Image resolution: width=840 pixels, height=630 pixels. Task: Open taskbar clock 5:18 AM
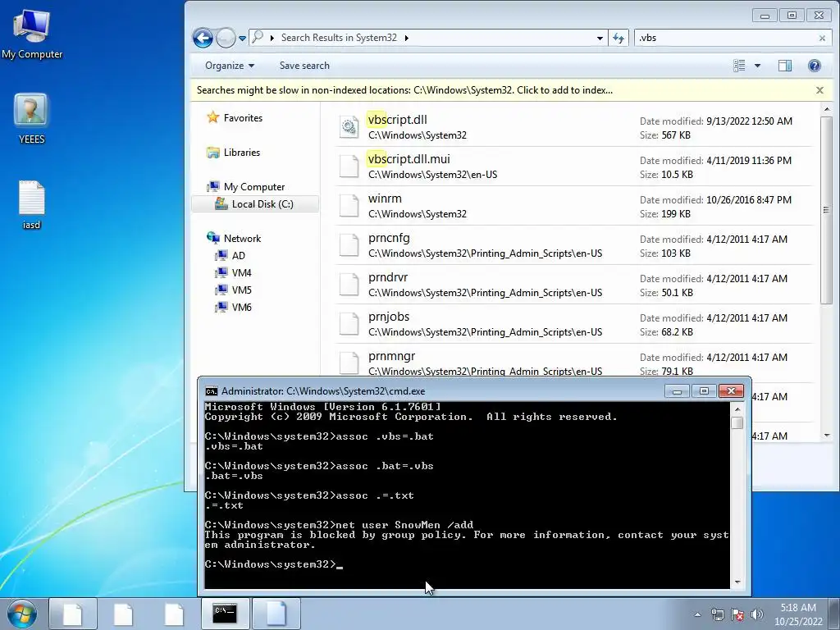click(x=798, y=614)
